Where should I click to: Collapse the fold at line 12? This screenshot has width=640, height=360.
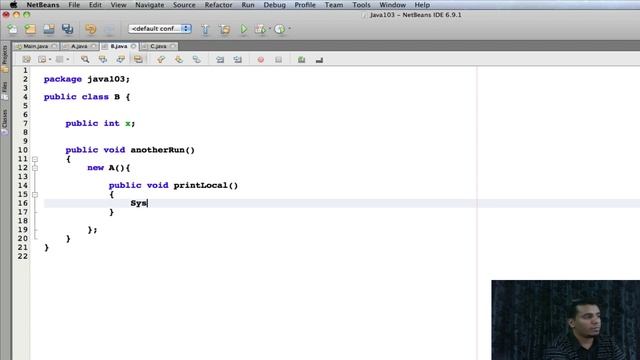[x=35, y=168]
